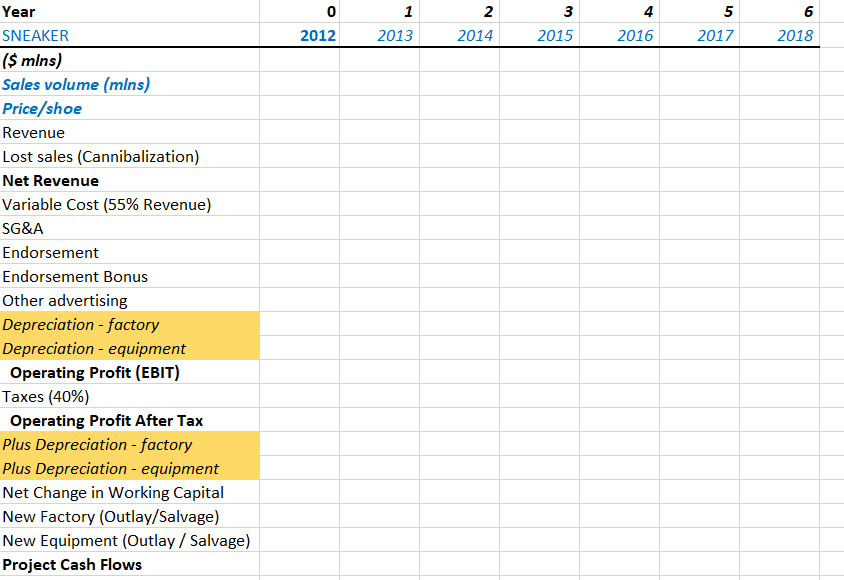Image resolution: width=844 pixels, height=580 pixels.
Task: Click the 'Sales volume (mlns)' row label
Action: tap(130, 84)
